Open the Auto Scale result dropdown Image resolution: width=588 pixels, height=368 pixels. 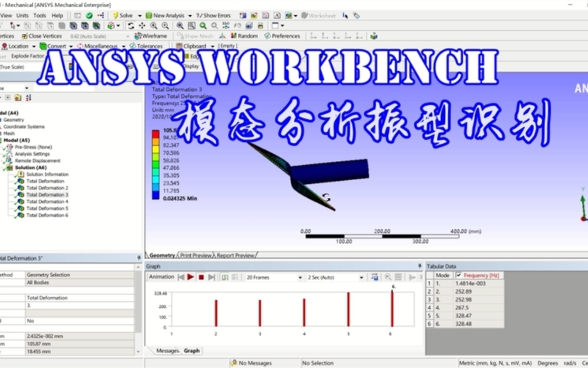pyautogui.click(x=128, y=36)
